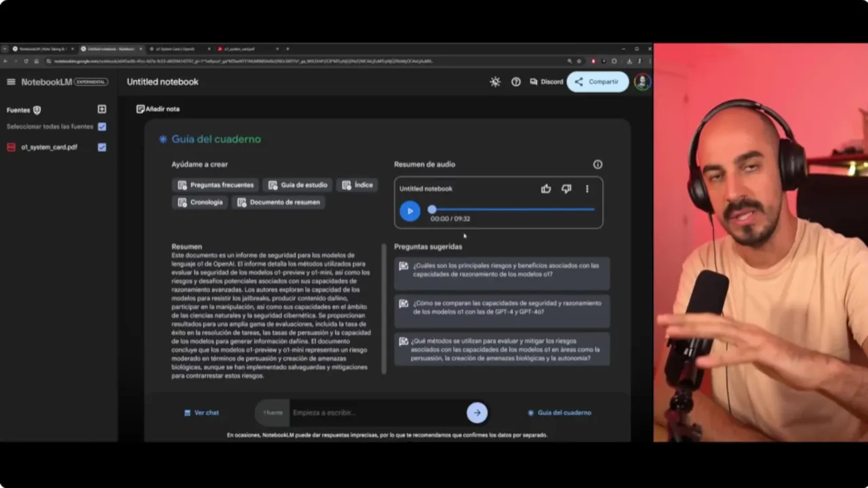Click the 00:00 / 09:32 time label
The height and width of the screenshot is (488, 868).
(x=450, y=219)
